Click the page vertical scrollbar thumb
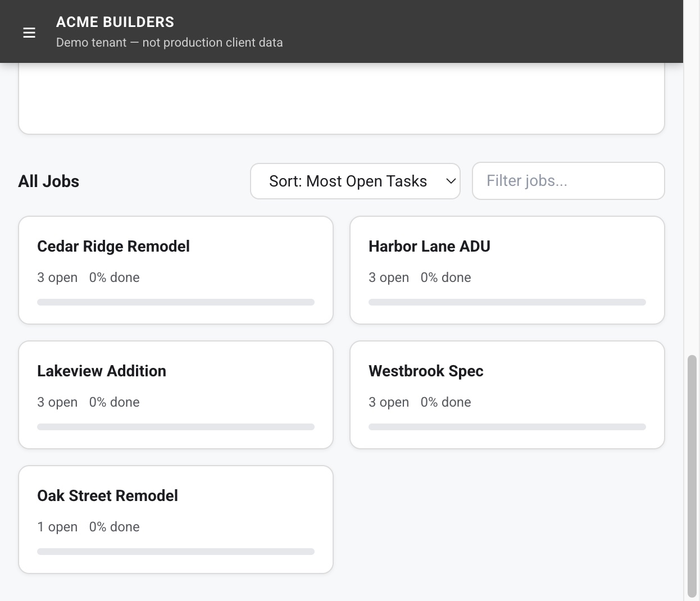The image size is (700, 601). [x=692, y=476]
